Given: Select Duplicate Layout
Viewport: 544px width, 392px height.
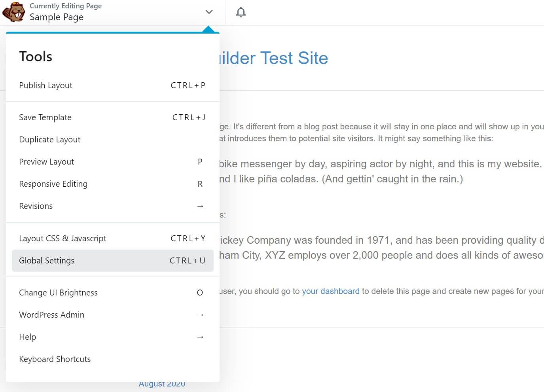Looking at the screenshot, I should (49, 139).
